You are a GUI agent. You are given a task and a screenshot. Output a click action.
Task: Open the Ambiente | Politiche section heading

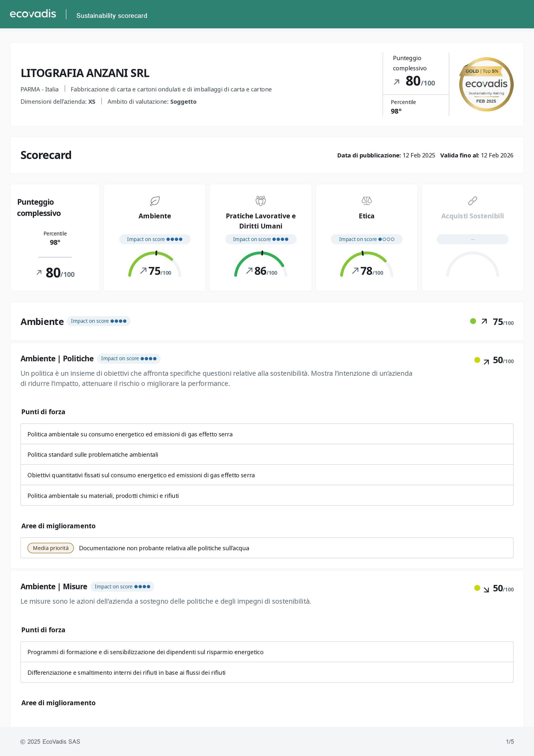[x=57, y=359]
